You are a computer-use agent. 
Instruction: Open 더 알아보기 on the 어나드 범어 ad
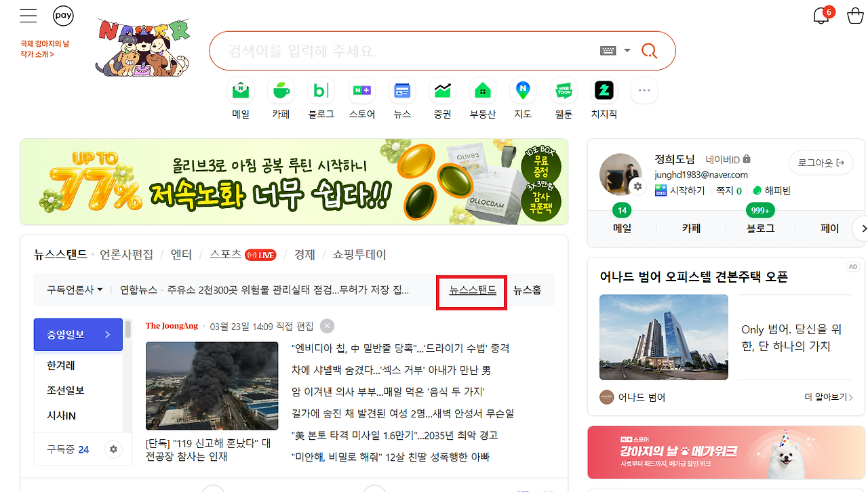pyautogui.click(x=827, y=397)
